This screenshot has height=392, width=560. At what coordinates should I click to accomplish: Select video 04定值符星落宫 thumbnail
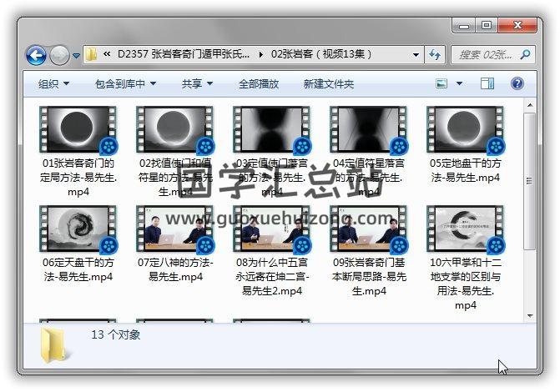click(369, 129)
